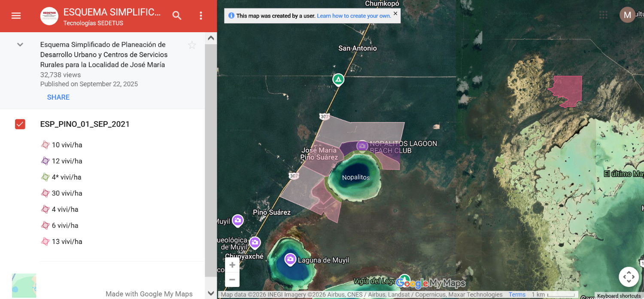Click the search magnifier icon

click(177, 16)
